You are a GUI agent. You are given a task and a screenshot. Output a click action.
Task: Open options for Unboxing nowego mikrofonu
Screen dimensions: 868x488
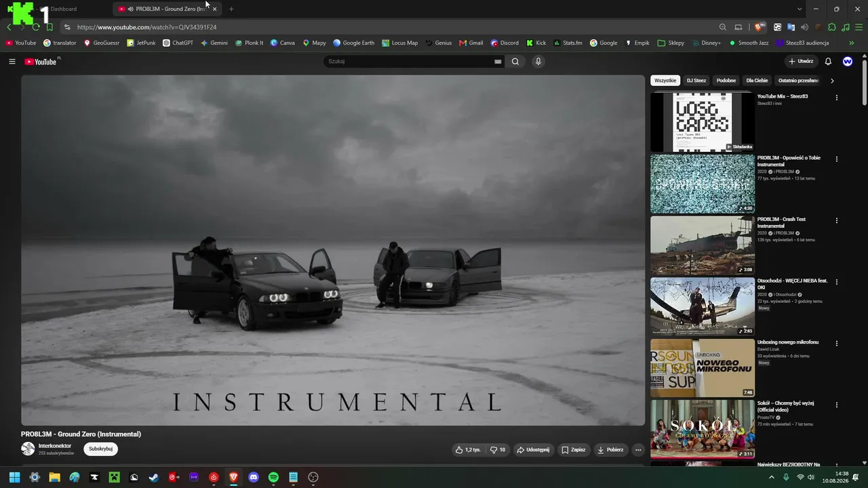837,344
